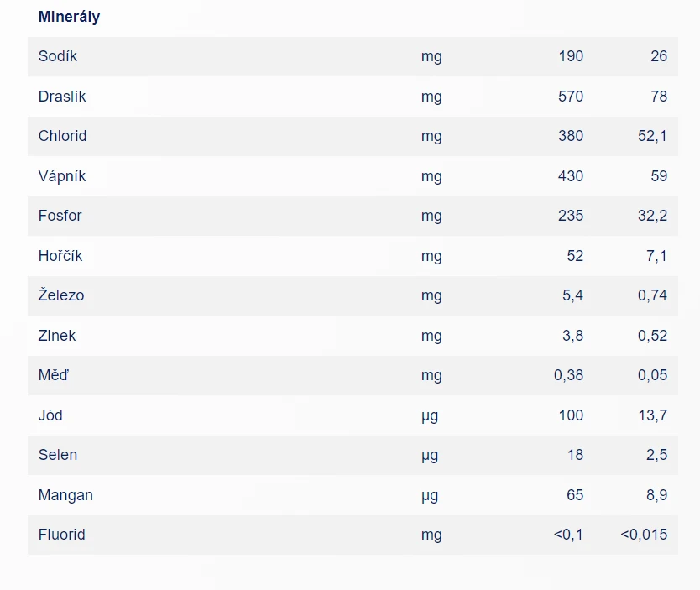Select the Chlorid value 380
This screenshot has height=590, width=700.
(570, 136)
